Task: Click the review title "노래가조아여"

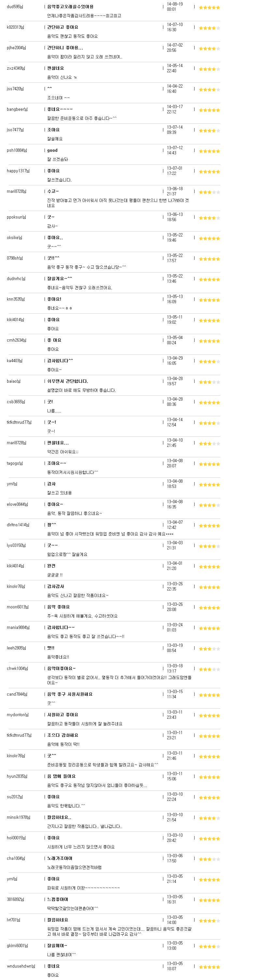Action: [x=60, y=858]
